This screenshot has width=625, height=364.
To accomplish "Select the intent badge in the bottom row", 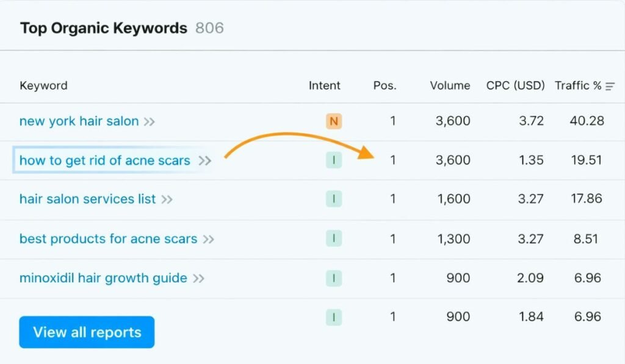I will point(333,316).
